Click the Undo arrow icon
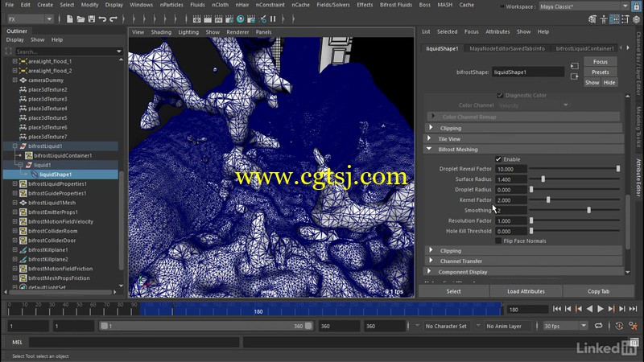 click(x=102, y=19)
